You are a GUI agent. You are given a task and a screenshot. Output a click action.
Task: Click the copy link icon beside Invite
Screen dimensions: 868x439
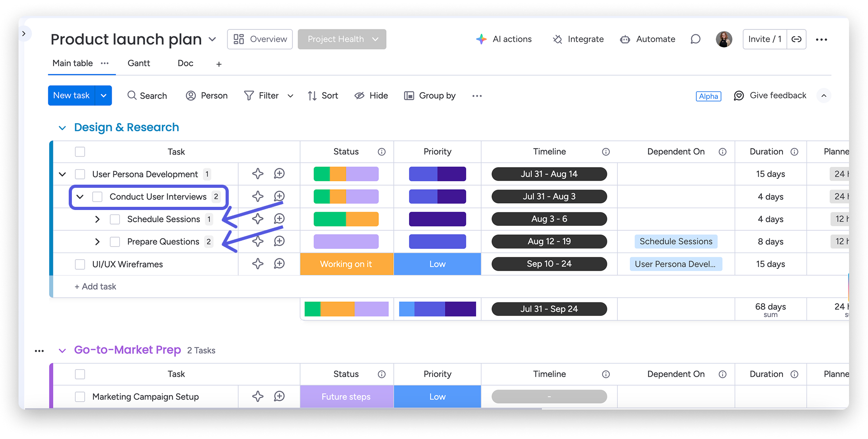(797, 39)
